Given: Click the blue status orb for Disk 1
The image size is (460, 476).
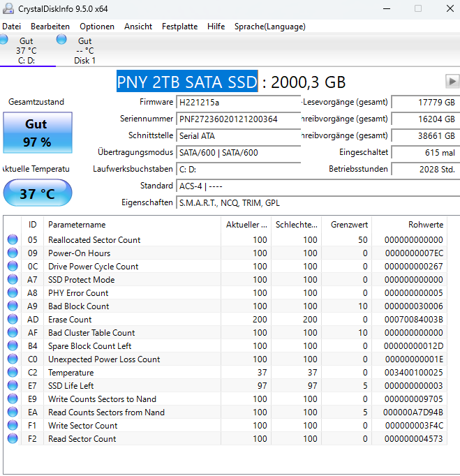Looking at the screenshot, I should [61, 40].
